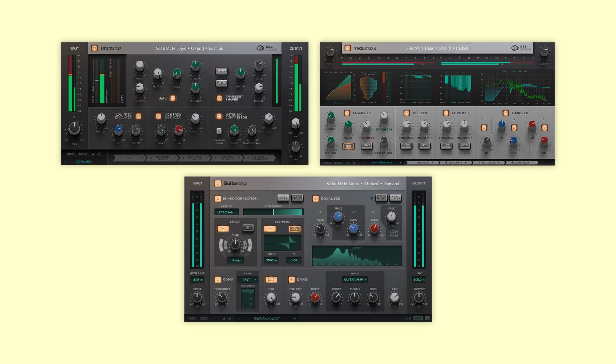Click Undo in the Guitarstrip footer
Viewport: 616px width, 364px height.
point(192,318)
